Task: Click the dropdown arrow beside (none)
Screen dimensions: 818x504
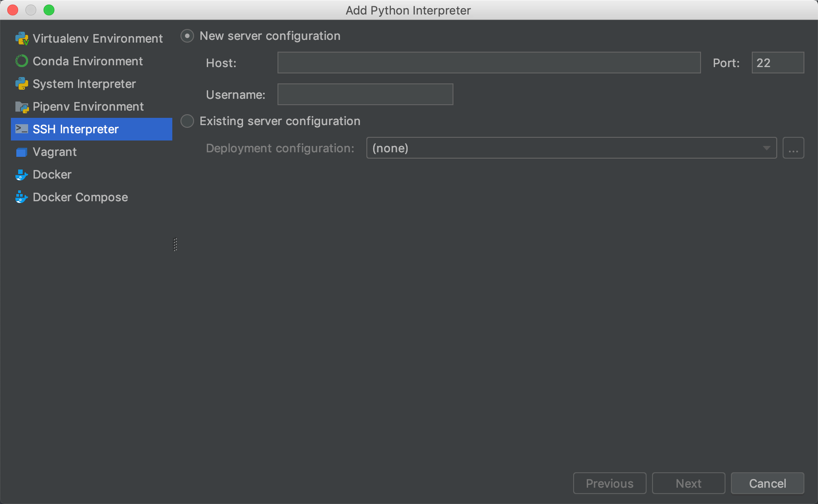Action: pyautogui.click(x=766, y=148)
